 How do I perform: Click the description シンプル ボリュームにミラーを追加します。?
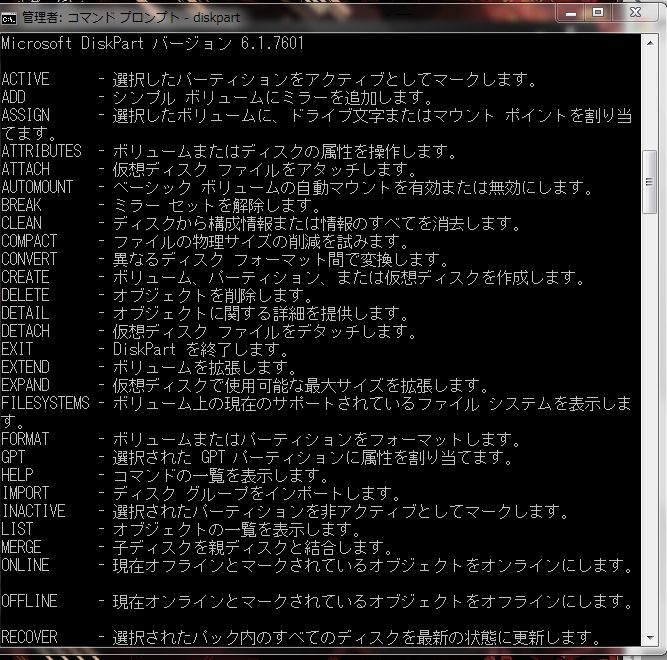click(272, 97)
